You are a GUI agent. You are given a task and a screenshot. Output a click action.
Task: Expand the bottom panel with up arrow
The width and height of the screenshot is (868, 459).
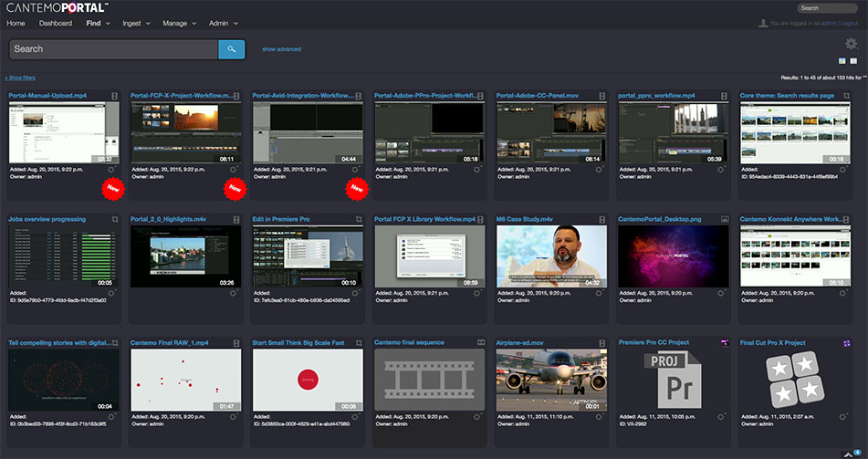[x=847, y=454]
